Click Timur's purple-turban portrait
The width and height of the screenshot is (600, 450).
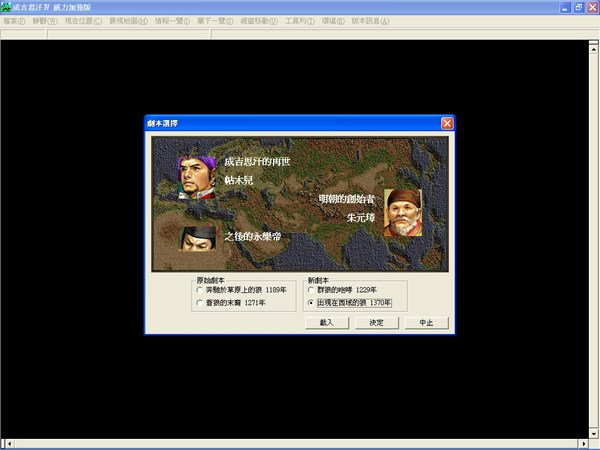pyautogui.click(x=197, y=177)
